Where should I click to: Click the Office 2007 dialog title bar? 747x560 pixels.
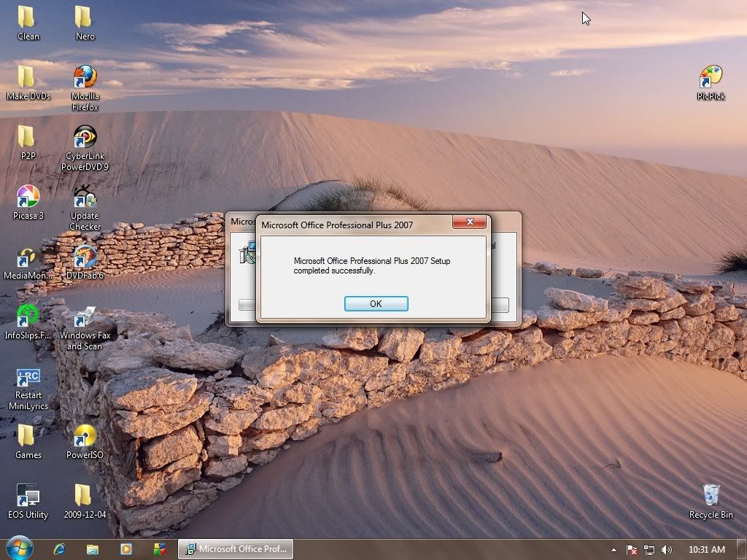[x=355, y=225]
